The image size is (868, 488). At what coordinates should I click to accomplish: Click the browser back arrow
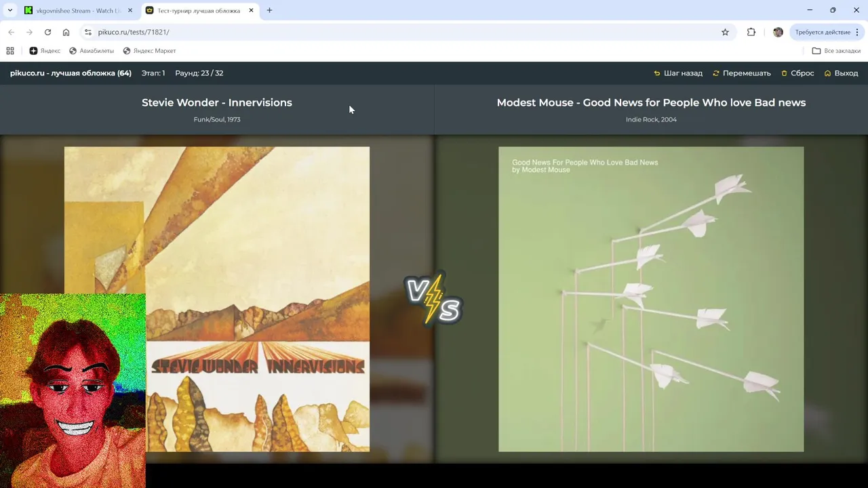(x=11, y=32)
